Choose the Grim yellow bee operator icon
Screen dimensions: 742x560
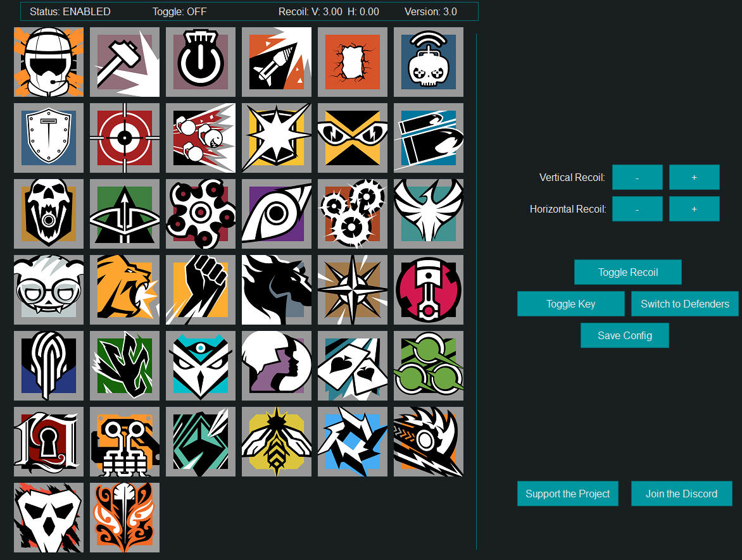(277, 442)
